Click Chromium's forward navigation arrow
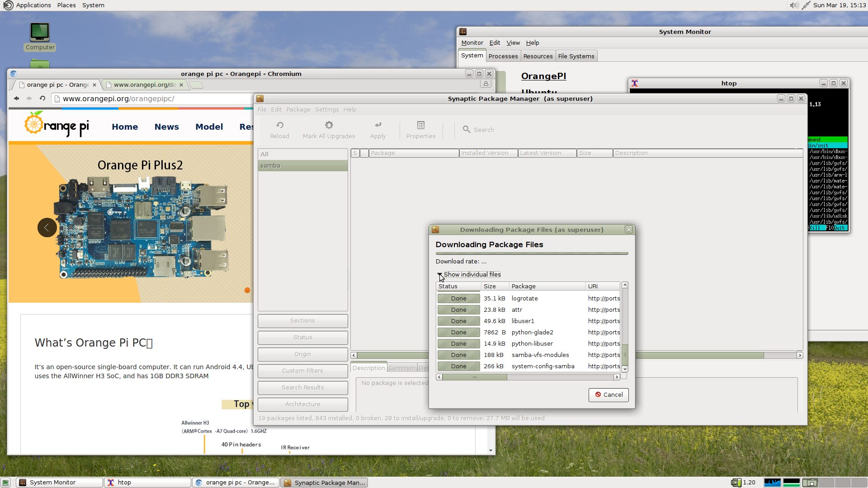The image size is (868, 488). pos(29,99)
